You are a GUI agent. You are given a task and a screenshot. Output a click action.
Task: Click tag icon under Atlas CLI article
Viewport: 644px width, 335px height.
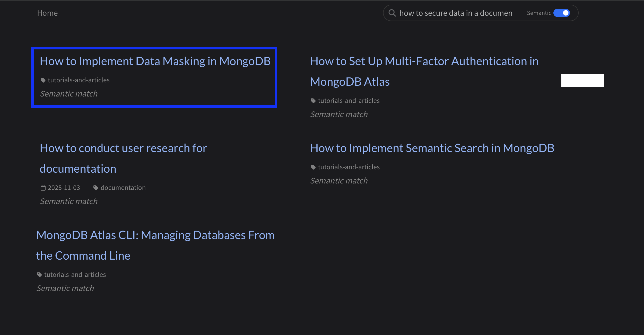(x=39, y=275)
